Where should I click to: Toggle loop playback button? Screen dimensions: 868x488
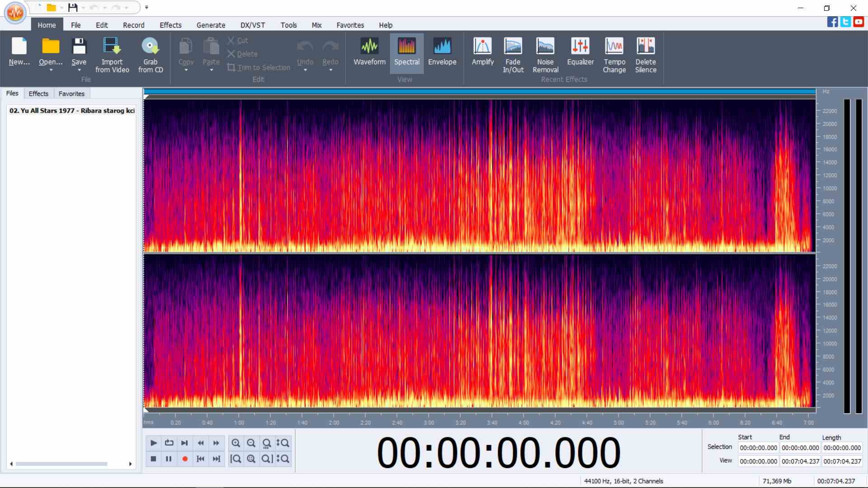[169, 443]
